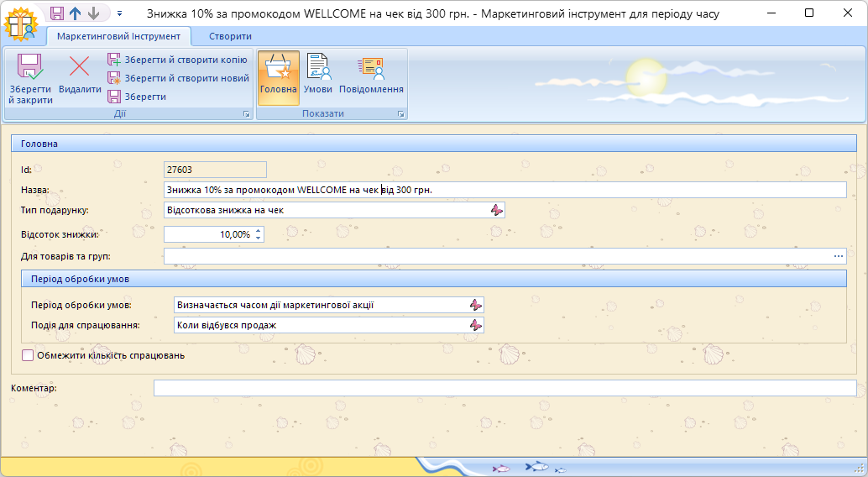
Task: Expand the quick access toolbar customize arrow
Action: click(x=119, y=14)
